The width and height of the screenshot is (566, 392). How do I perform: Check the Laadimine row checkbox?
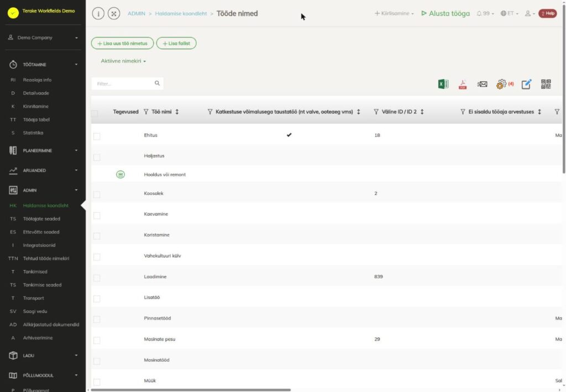coord(97,278)
